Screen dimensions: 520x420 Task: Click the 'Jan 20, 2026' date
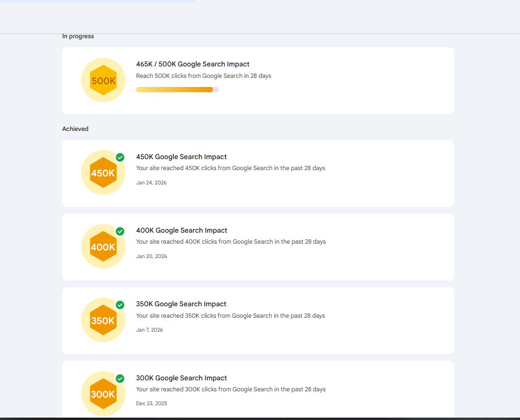151,256
